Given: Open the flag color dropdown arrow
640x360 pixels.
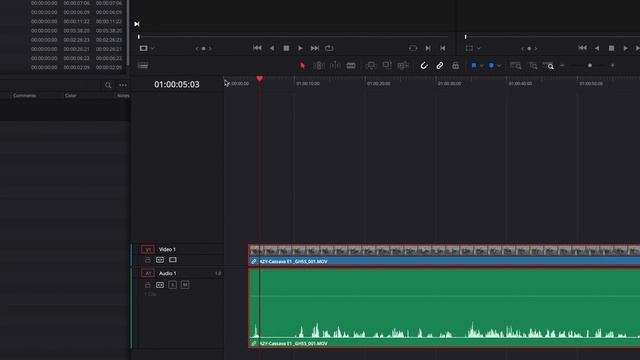Looking at the screenshot, I should (482, 66).
